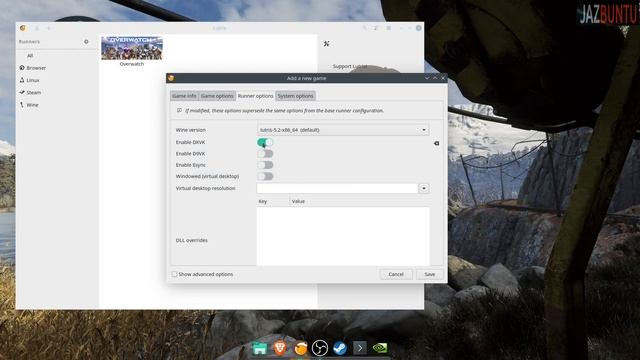Turn on the Enable Esync switch

point(265,165)
